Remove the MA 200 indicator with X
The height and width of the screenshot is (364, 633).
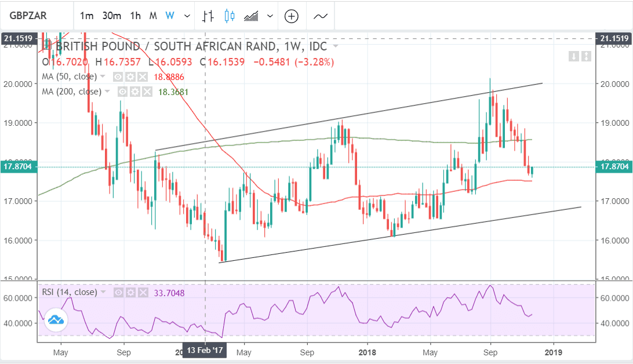pyautogui.click(x=147, y=92)
